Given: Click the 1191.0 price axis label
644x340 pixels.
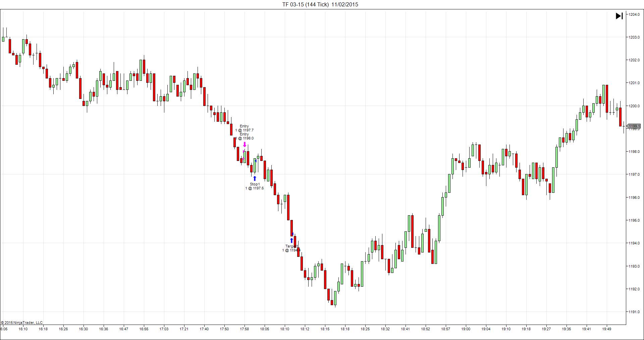Looking at the screenshot, I should click(634, 312).
